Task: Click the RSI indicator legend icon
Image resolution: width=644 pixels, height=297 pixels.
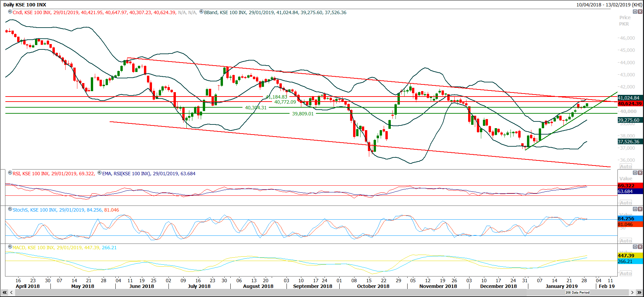Action: pos(10,173)
